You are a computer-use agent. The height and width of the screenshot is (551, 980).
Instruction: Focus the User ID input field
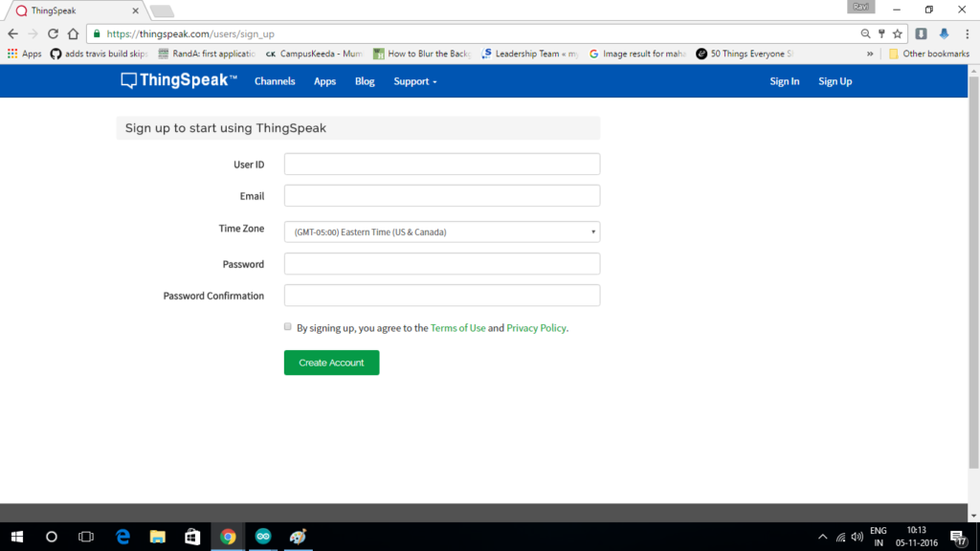(x=442, y=164)
